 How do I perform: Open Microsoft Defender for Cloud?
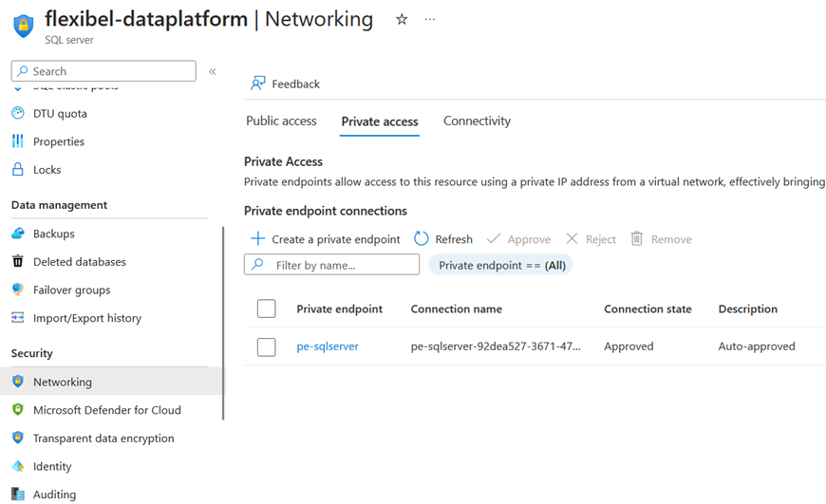click(107, 410)
